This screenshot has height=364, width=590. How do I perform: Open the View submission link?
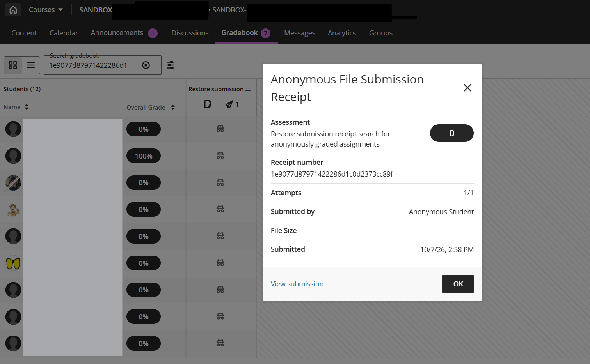[297, 284]
